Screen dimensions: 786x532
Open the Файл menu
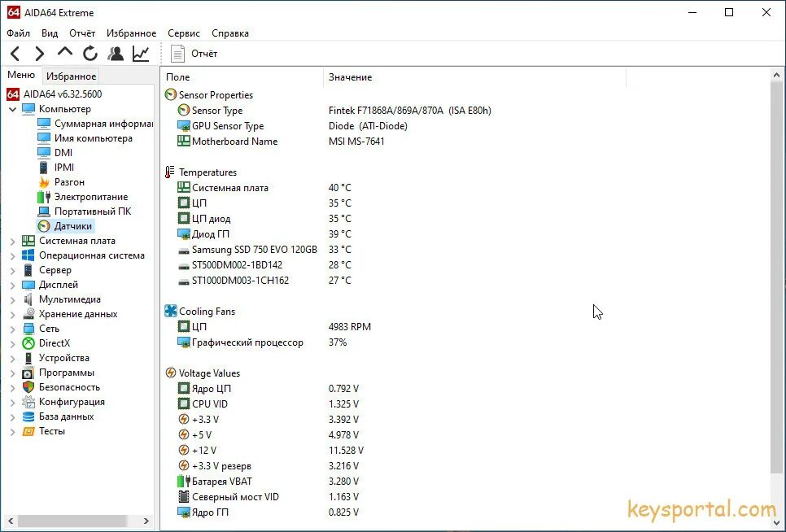pos(19,33)
